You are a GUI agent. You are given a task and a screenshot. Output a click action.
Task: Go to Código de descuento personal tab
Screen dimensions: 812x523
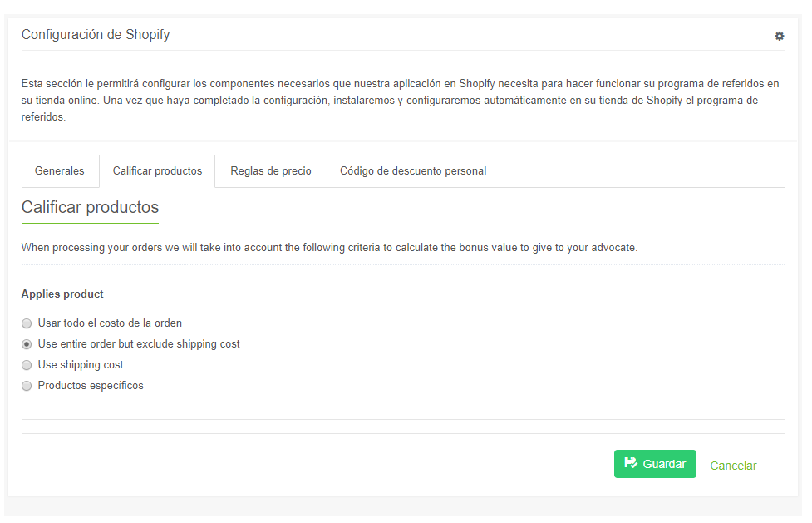(x=413, y=171)
